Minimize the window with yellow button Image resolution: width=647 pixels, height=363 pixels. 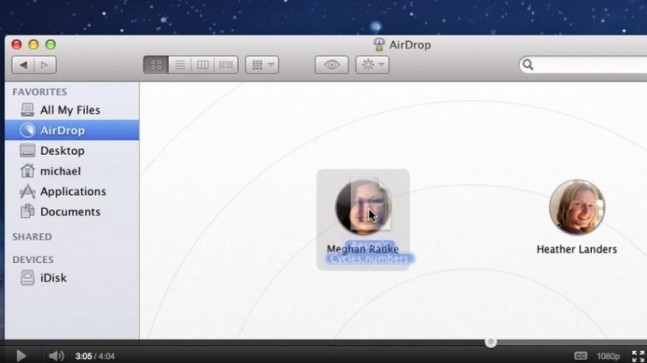tap(33, 45)
